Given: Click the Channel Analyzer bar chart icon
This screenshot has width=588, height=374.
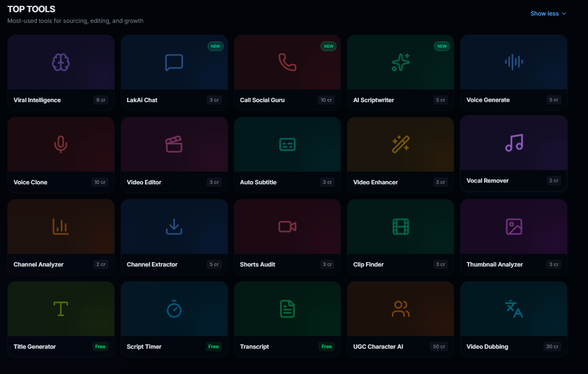Looking at the screenshot, I should click(x=61, y=227).
